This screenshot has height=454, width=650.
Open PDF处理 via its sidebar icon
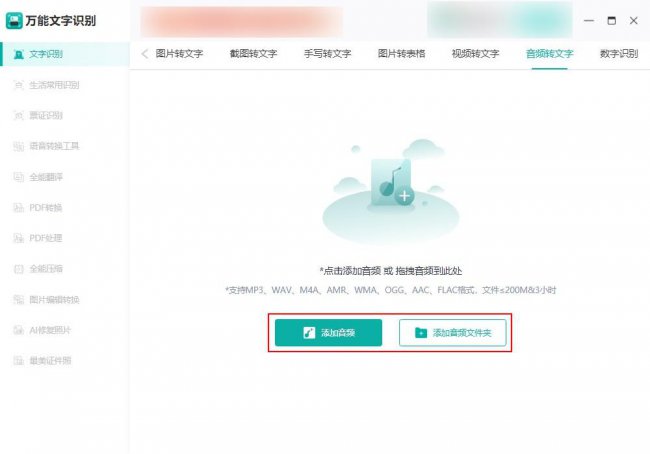19,238
